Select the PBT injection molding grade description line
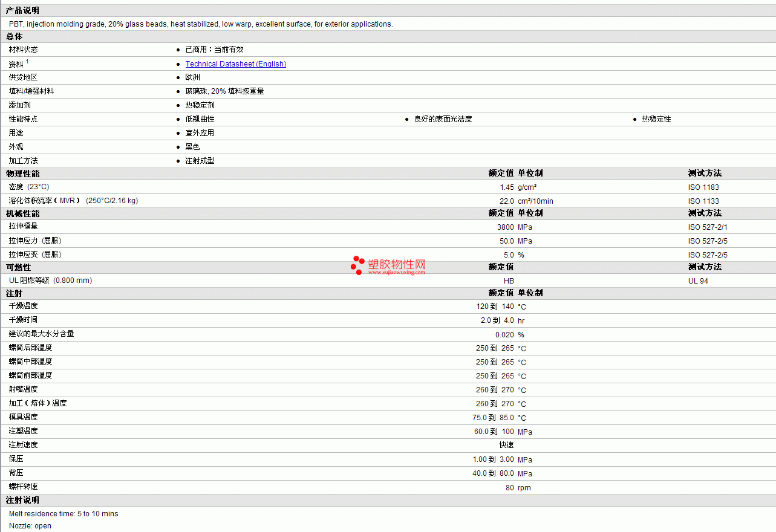This screenshot has width=776, height=532. 201,24
